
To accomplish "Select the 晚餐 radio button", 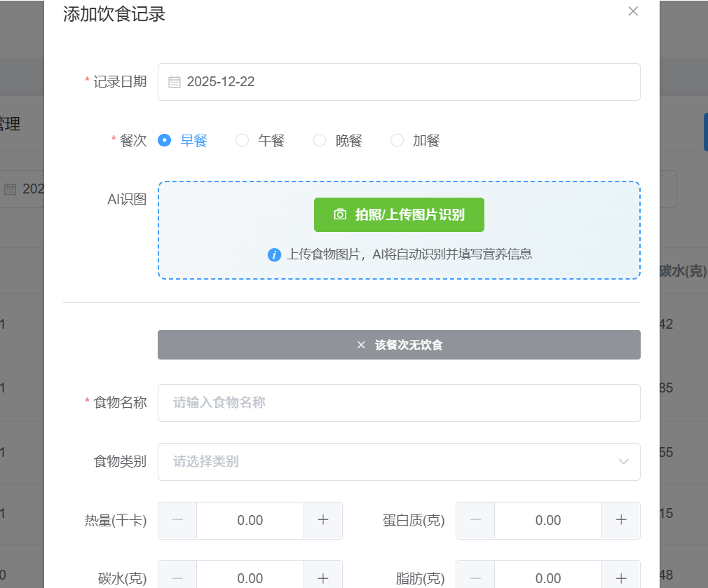I will coord(320,140).
